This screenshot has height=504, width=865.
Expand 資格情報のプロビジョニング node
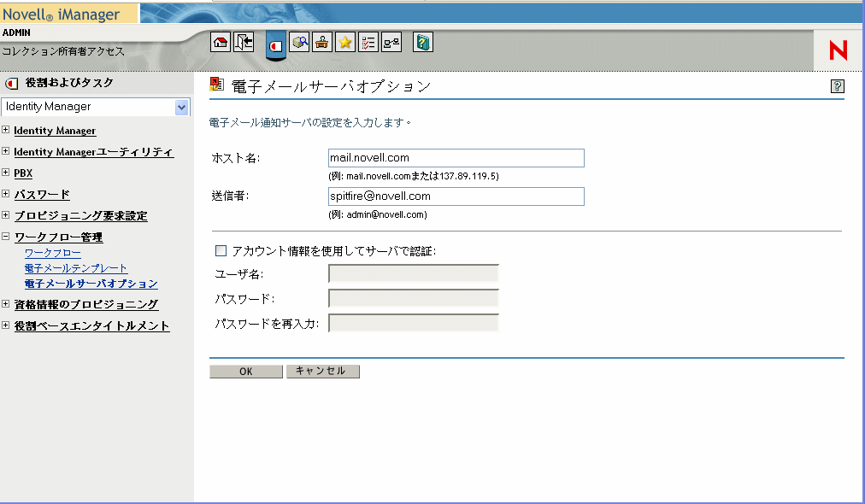click(x=5, y=303)
